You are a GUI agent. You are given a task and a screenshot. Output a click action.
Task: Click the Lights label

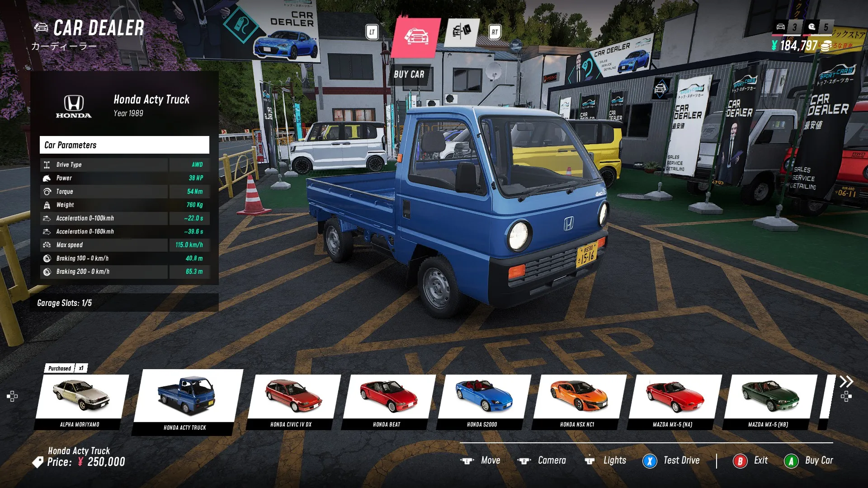coord(615,460)
